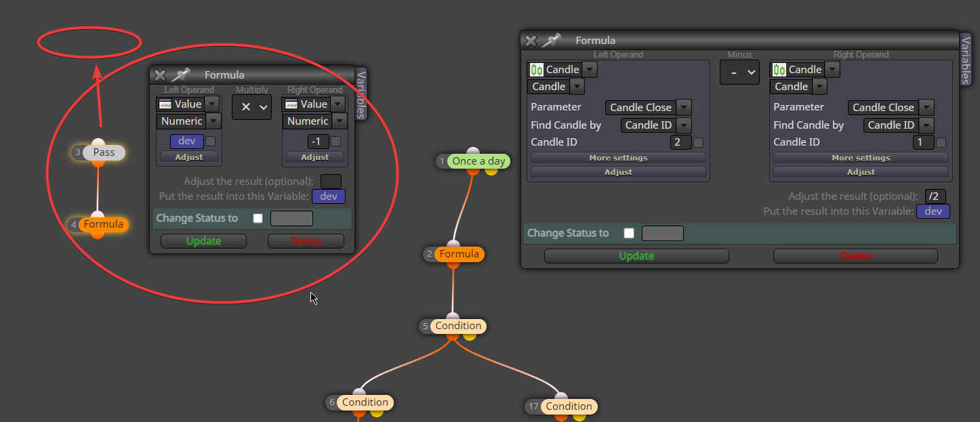
Task: Click the Candle ID field containing 2
Action: click(x=681, y=142)
